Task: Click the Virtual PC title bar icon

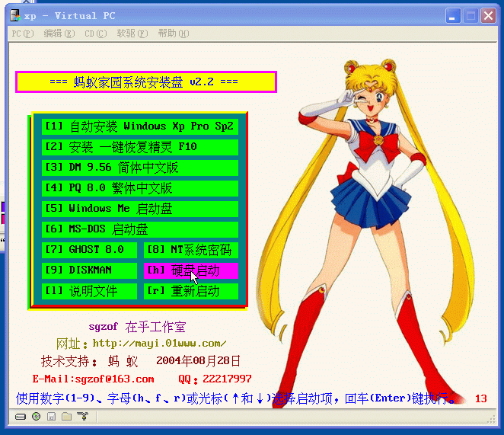Action: click(x=14, y=15)
